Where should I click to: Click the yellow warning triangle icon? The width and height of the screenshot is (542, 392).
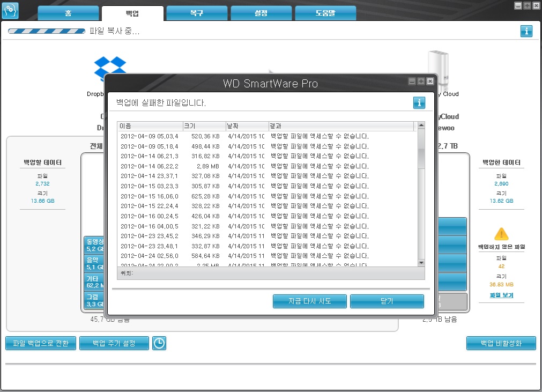pyautogui.click(x=501, y=234)
